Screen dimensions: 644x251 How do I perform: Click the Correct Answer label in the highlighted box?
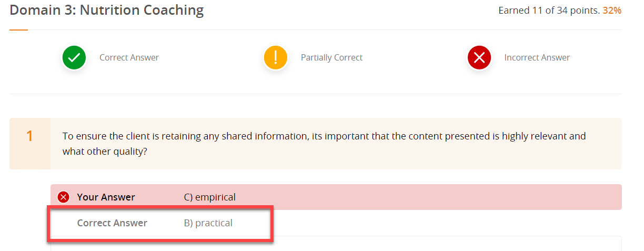coord(112,223)
